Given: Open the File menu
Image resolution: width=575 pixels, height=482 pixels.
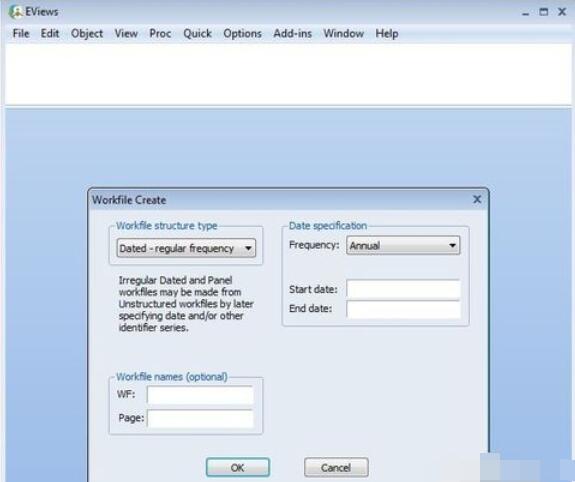Looking at the screenshot, I should [x=21, y=33].
